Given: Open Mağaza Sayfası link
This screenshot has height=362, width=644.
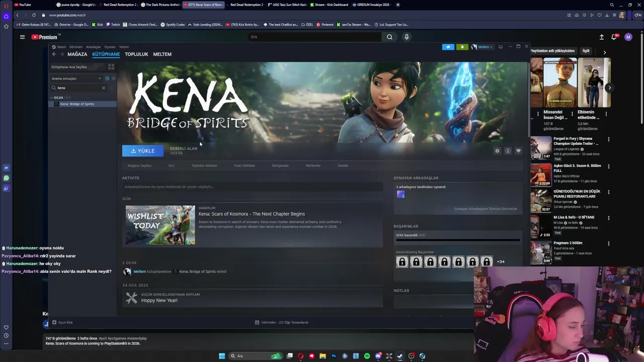Looking at the screenshot, I should coord(139,165).
